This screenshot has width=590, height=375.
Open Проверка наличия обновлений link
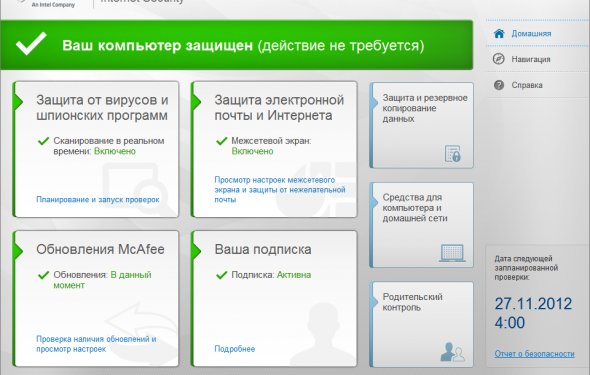pos(96,344)
